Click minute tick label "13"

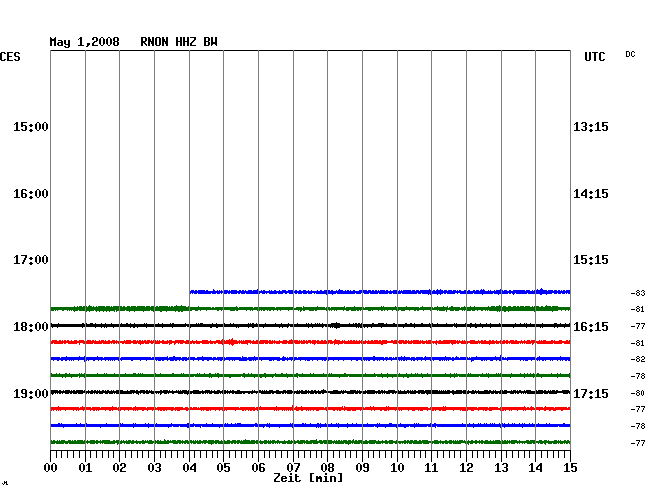pyautogui.click(x=501, y=468)
